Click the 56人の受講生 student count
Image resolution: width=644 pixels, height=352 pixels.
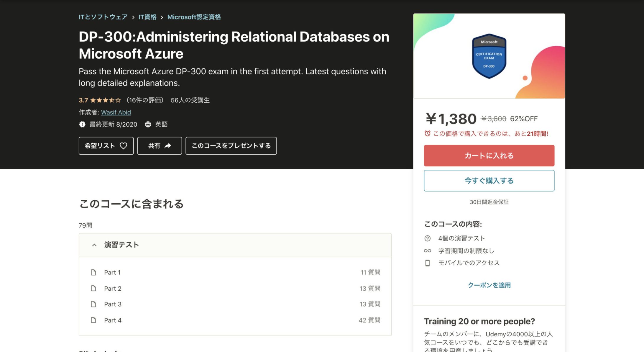point(190,100)
